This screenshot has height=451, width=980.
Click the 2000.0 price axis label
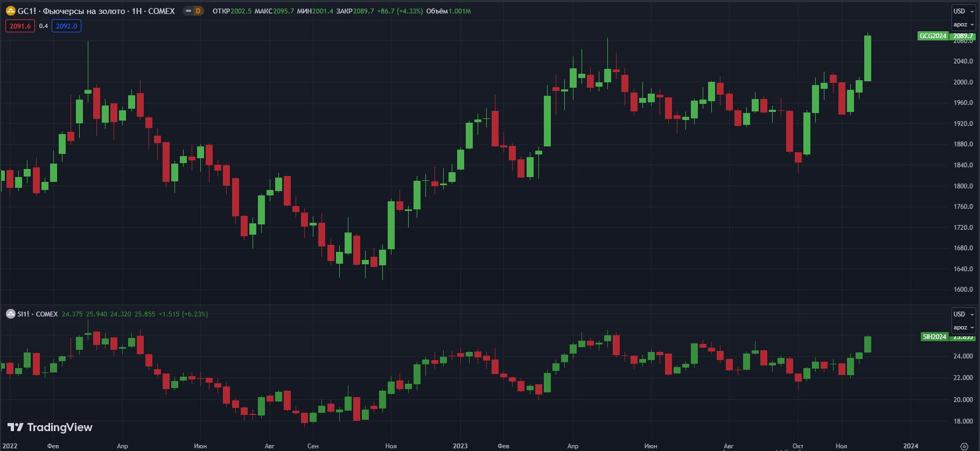(x=963, y=82)
